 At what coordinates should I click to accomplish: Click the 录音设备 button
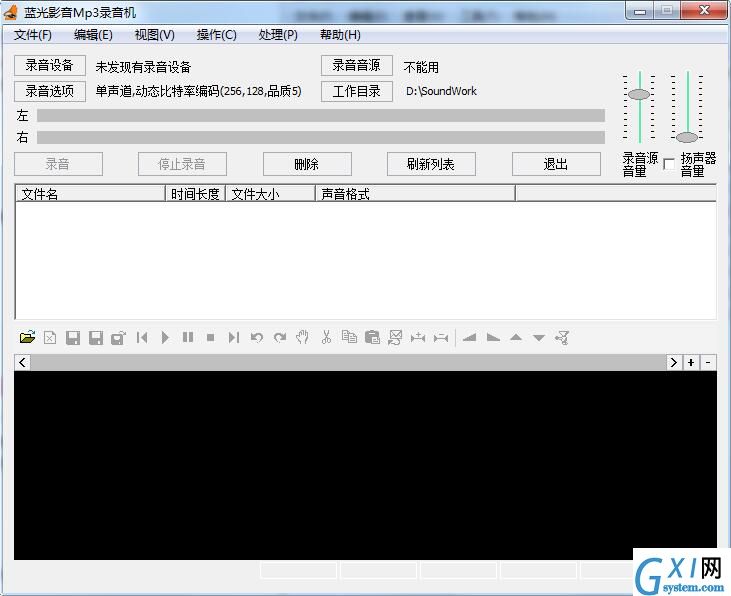click(50, 65)
